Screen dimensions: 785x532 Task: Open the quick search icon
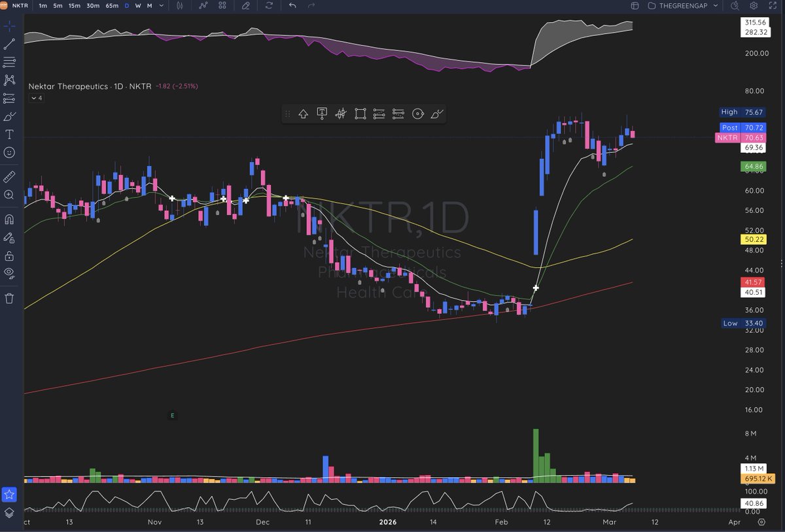(735, 5)
